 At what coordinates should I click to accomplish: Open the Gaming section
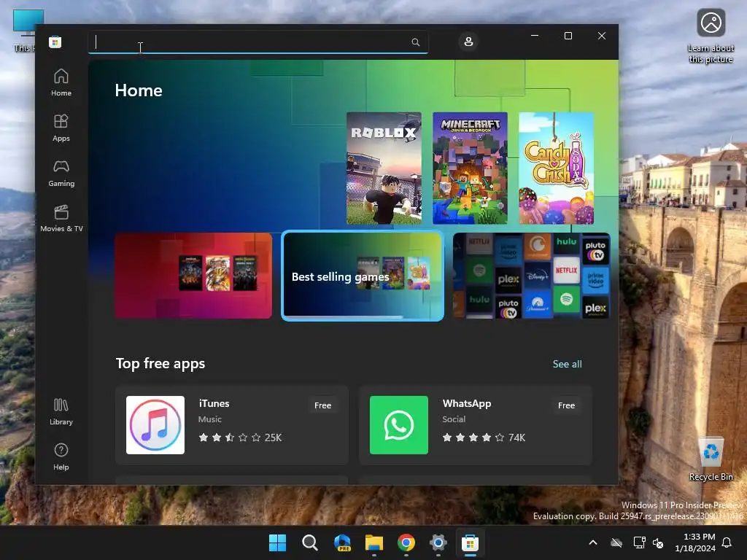tap(61, 174)
